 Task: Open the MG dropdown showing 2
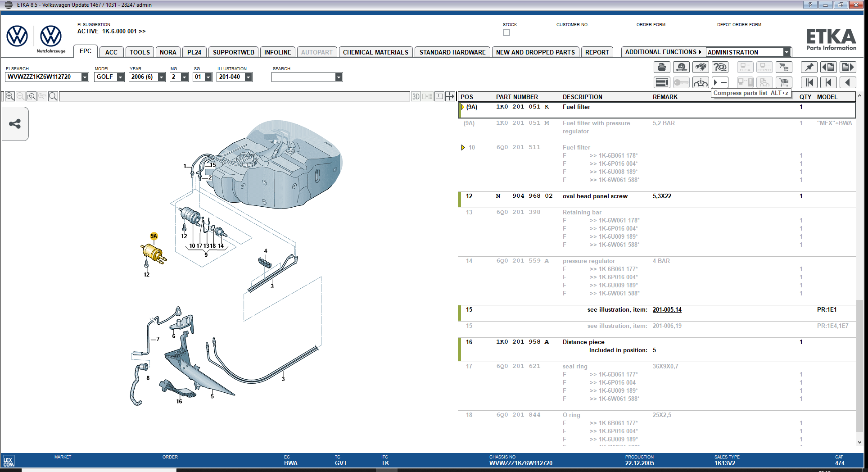point(184,77)
